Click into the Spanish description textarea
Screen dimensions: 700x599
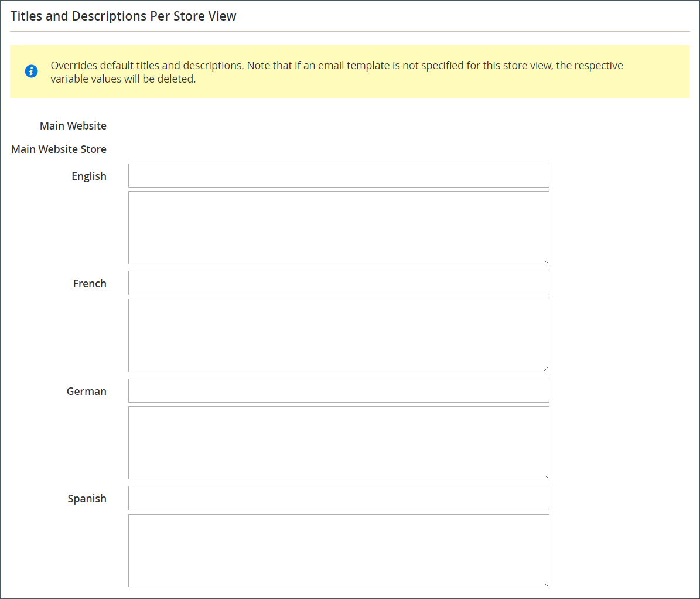pyautogui.click(x=339, y=551)
